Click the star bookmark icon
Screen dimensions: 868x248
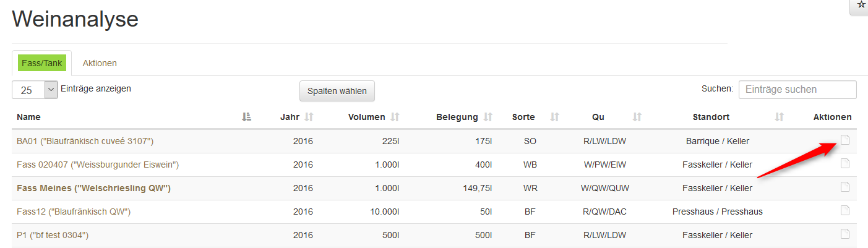pos(861,6)
